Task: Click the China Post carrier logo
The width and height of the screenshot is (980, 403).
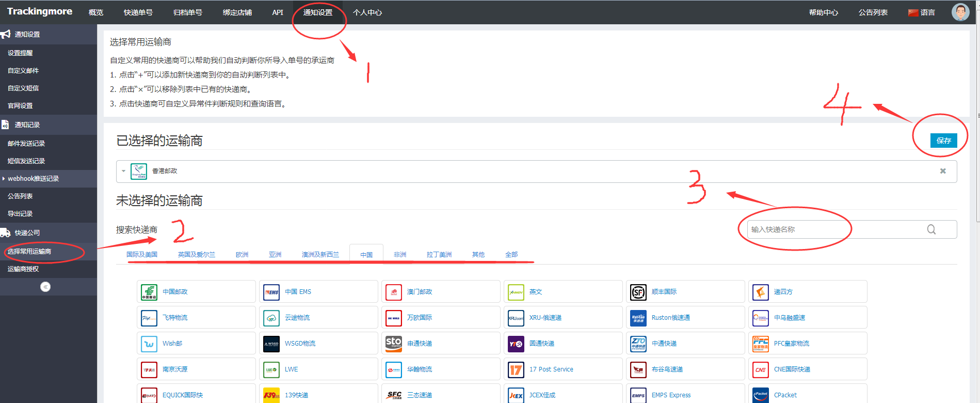Action: coord(149,292)
